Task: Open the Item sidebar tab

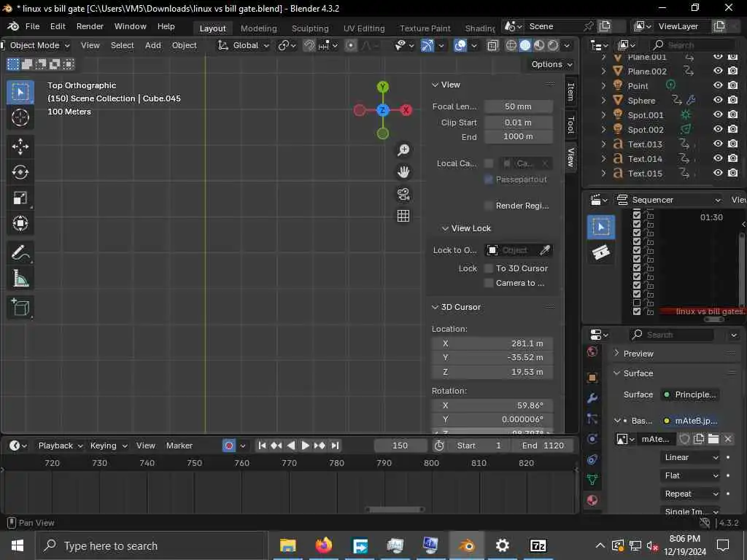Action: (570, 91)
